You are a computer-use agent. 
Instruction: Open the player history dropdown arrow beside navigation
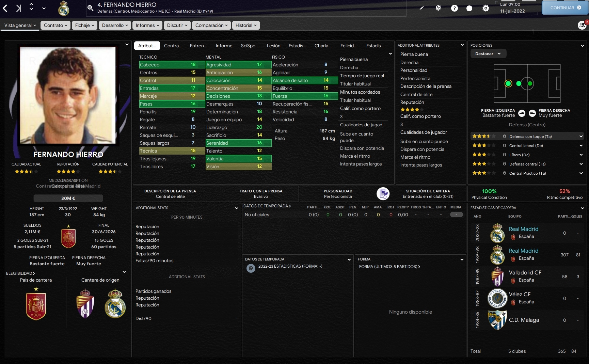point(44,8)
